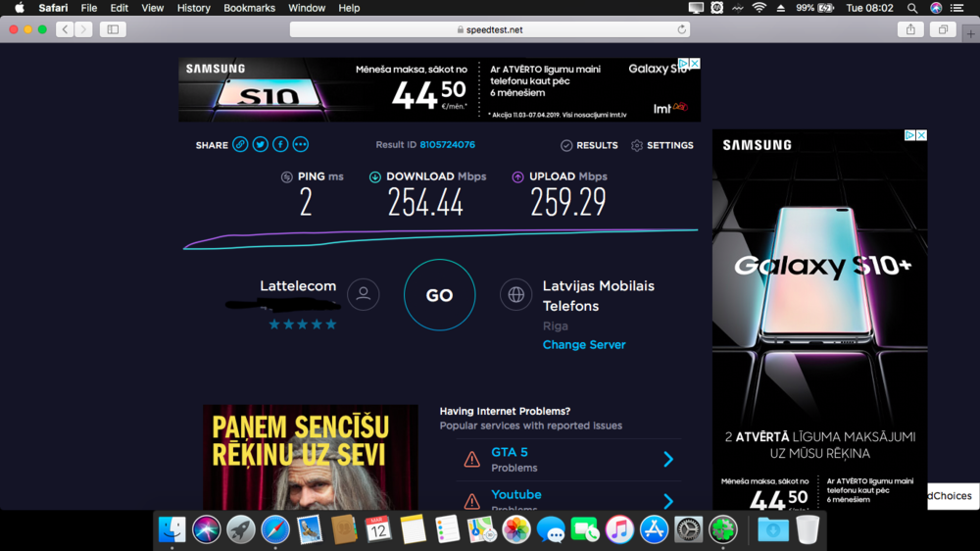Click Result ID 8105724076 link
This screenshot has width=980, height=551.
point(447,145)
